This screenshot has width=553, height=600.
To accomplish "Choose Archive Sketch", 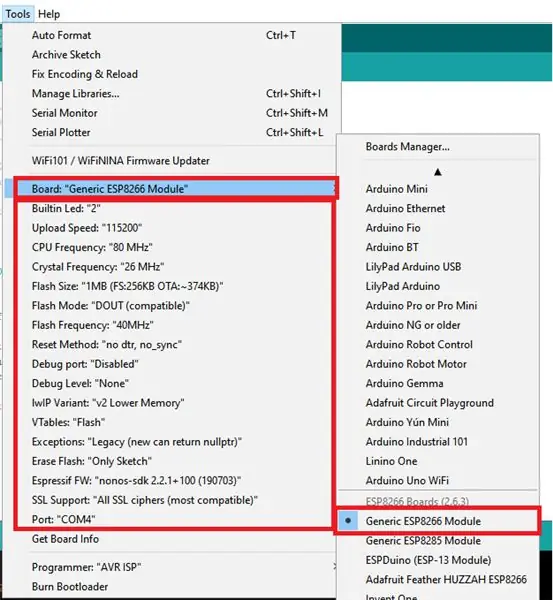I will [x=172, y=55].
